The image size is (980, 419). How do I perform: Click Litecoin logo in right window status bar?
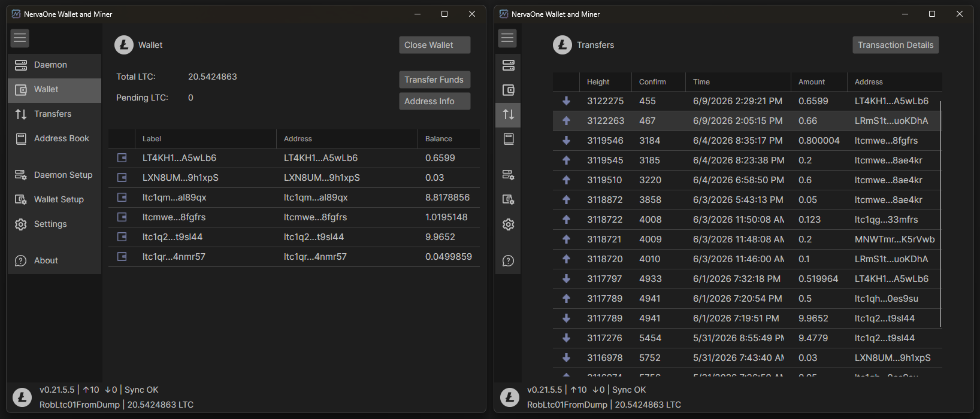click(510, 397)
